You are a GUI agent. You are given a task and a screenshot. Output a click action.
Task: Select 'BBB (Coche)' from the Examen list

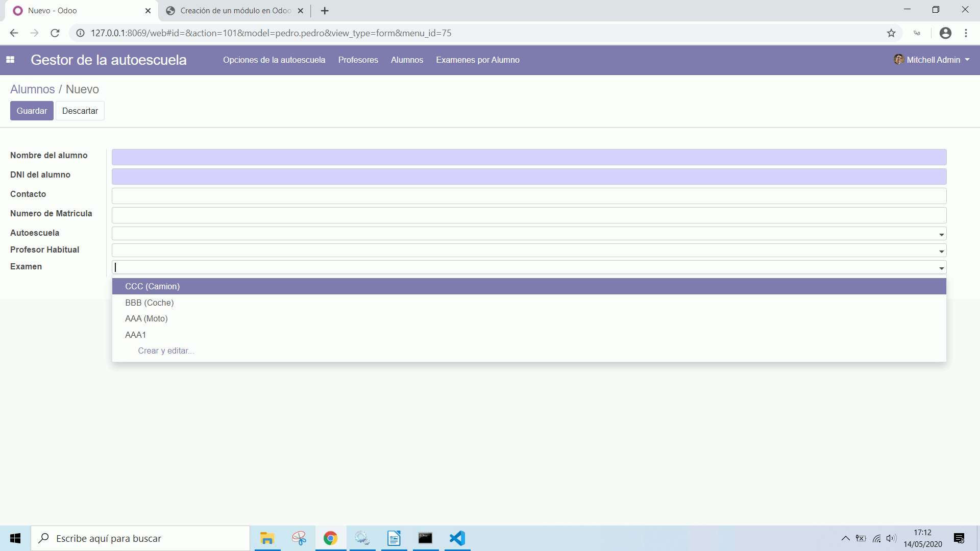[x=149, y=303]
